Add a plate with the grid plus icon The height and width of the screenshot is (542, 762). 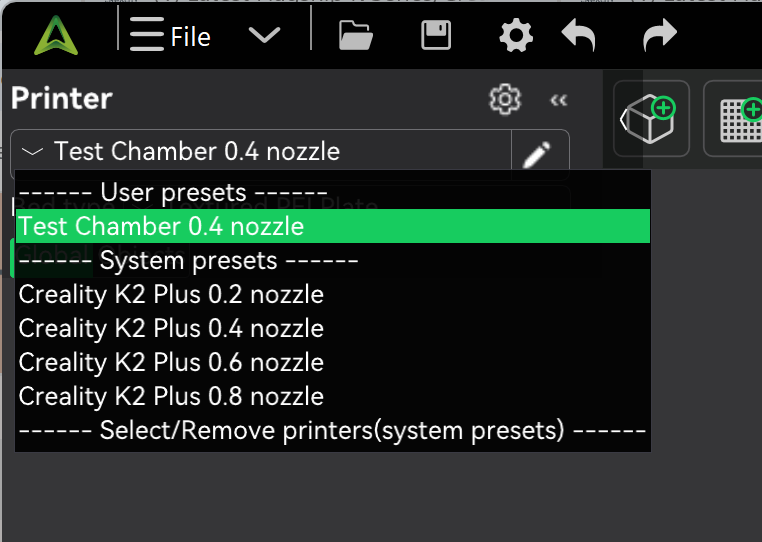click(x=739, y=119)
